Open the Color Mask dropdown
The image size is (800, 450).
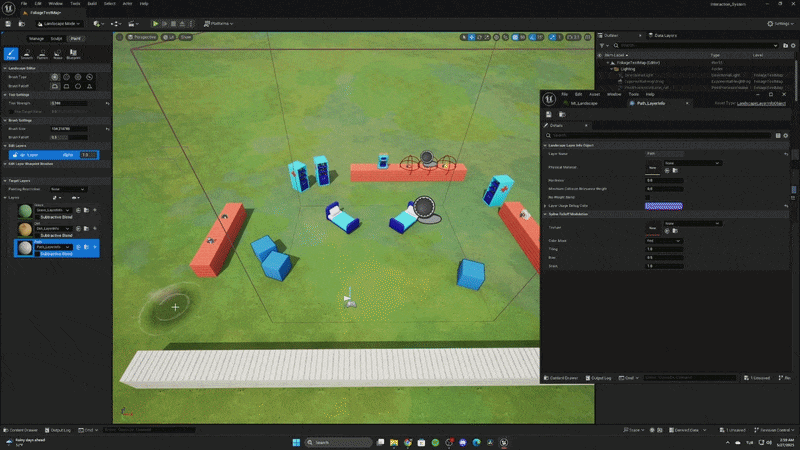click(663, 241)
